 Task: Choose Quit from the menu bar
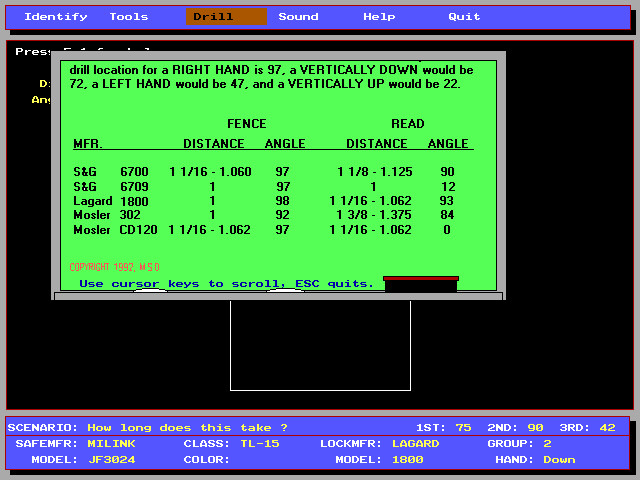click(464, 17)
